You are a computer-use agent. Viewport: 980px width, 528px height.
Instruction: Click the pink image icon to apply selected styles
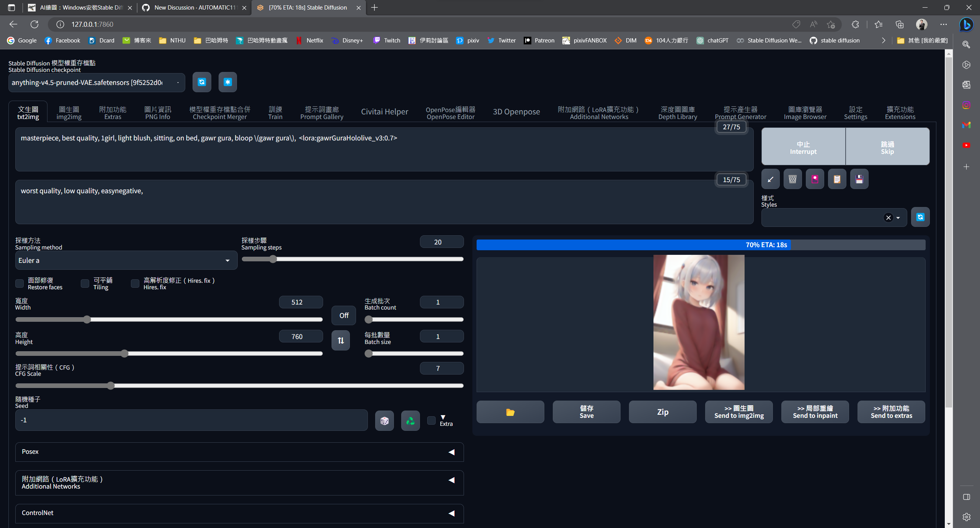point(815,179)
